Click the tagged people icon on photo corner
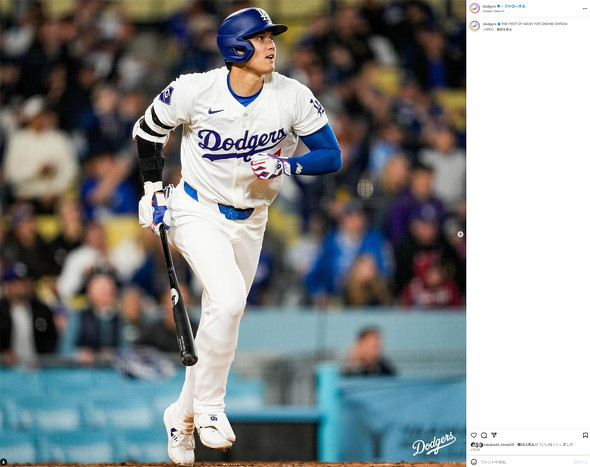Viewport: 590px width, 467px height. coord(4,462)
